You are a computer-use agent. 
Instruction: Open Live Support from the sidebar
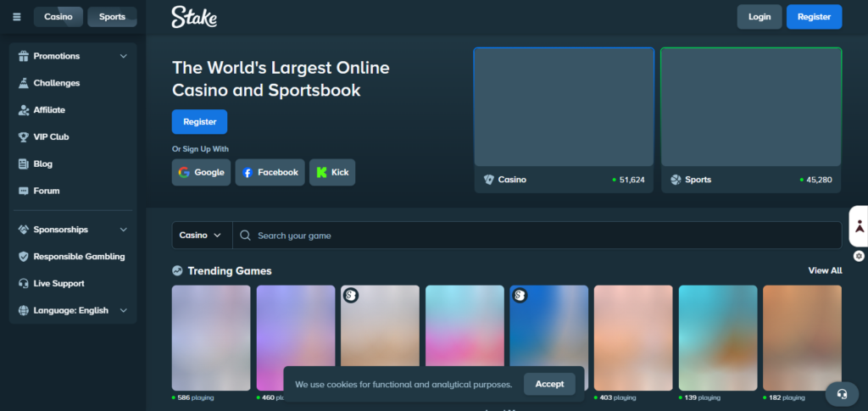73,283
